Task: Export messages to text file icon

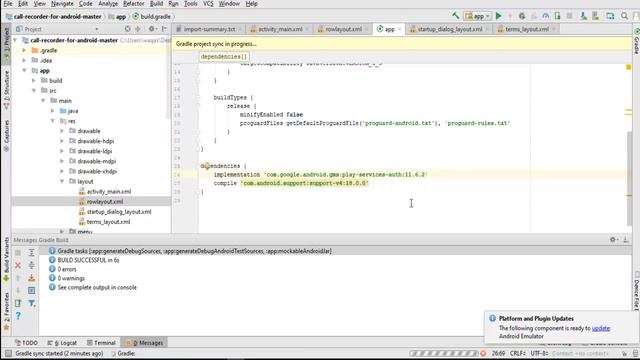Action: pyautogui.click(x=18, y=303)
